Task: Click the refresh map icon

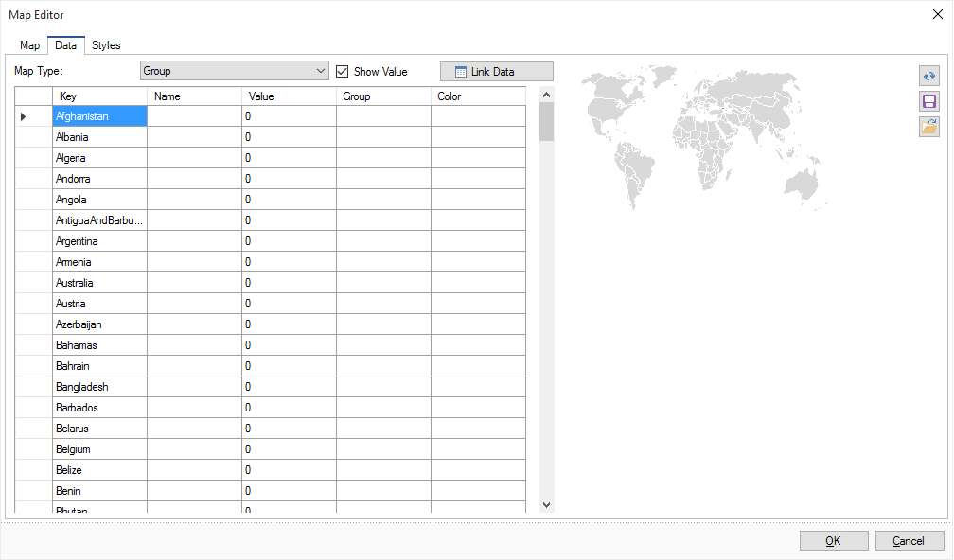Action: point(928,76)
